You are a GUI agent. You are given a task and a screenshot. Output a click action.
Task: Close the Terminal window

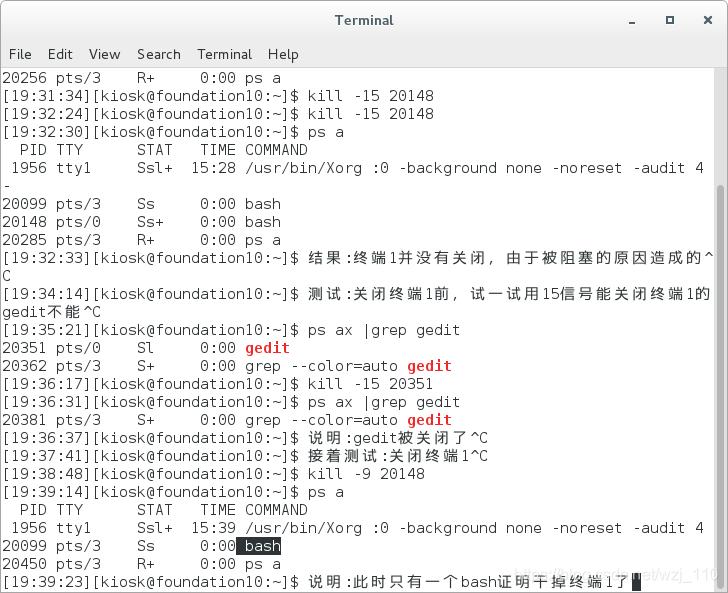click(x=708, y=20)
